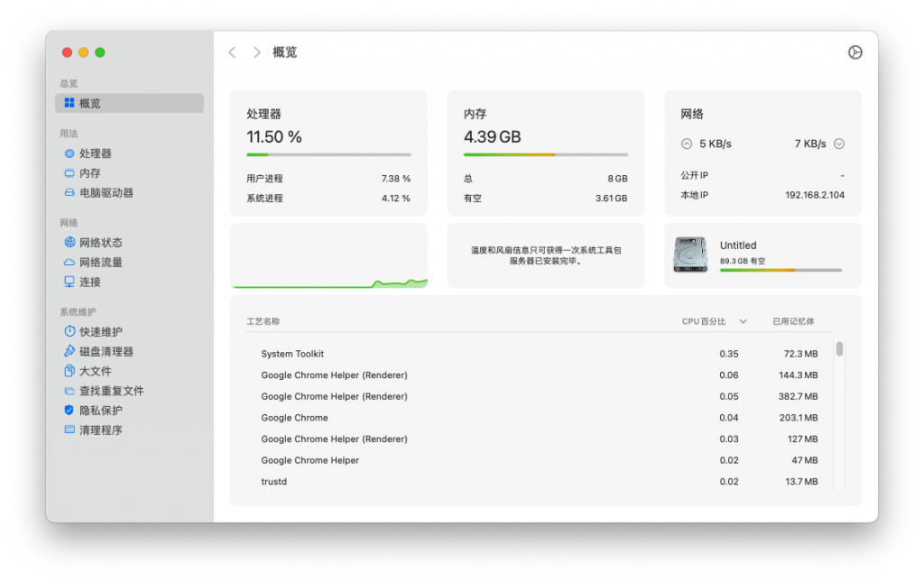This screenshot has width=924, height=583.
Task: Click the 网络 card title
Action: [692, 114]
